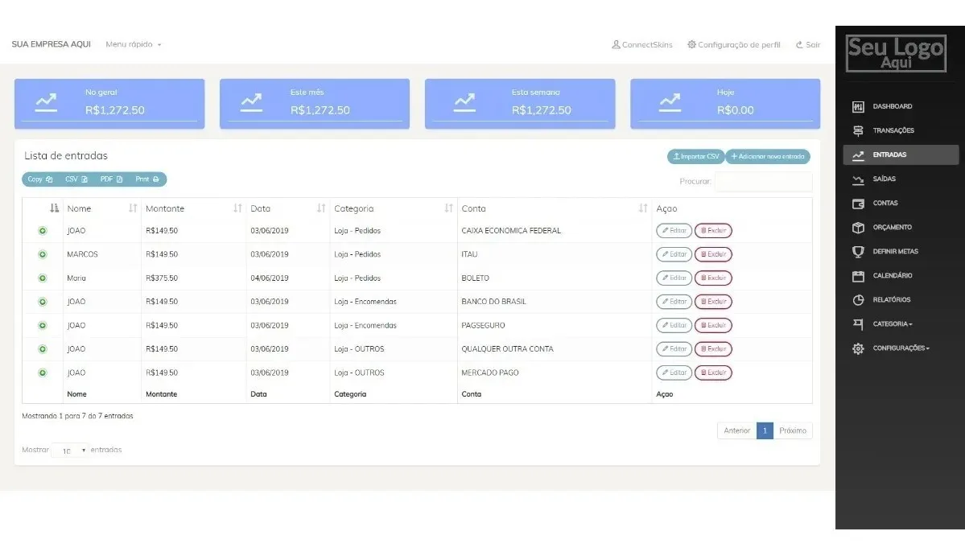Viewport: 965px width, 560px height.
Task: Open the Orçamento box icon
Action: tap(858, 227)
